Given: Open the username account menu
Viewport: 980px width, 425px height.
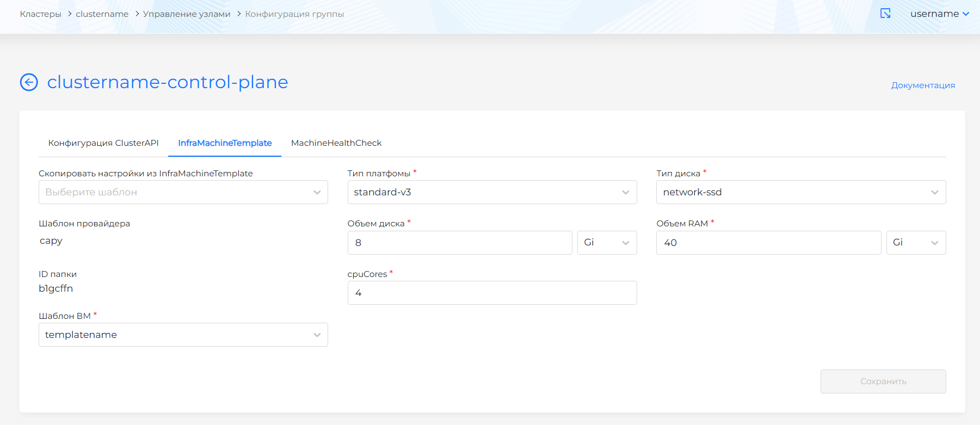Looking at the screenshot, I should coord(939,14).
